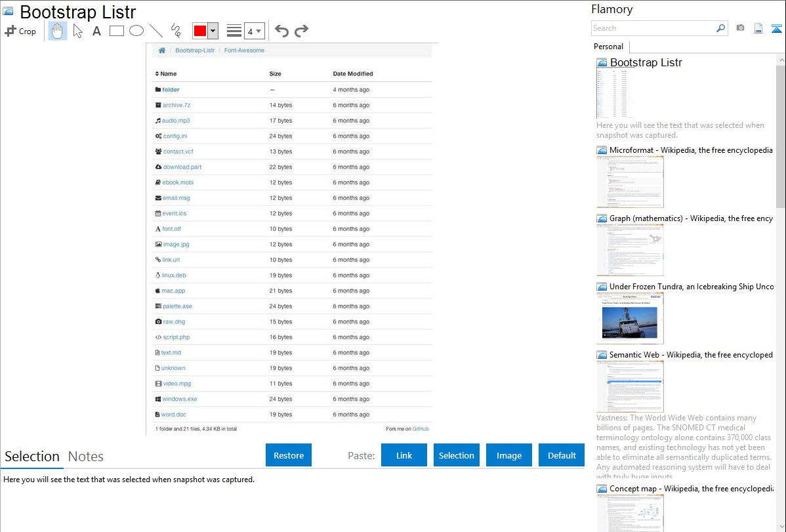Viewport: 786px width, 532px height.
Task: Click the Bootstrap-Listr breadcrumb link
Action: tap(195, 50)
